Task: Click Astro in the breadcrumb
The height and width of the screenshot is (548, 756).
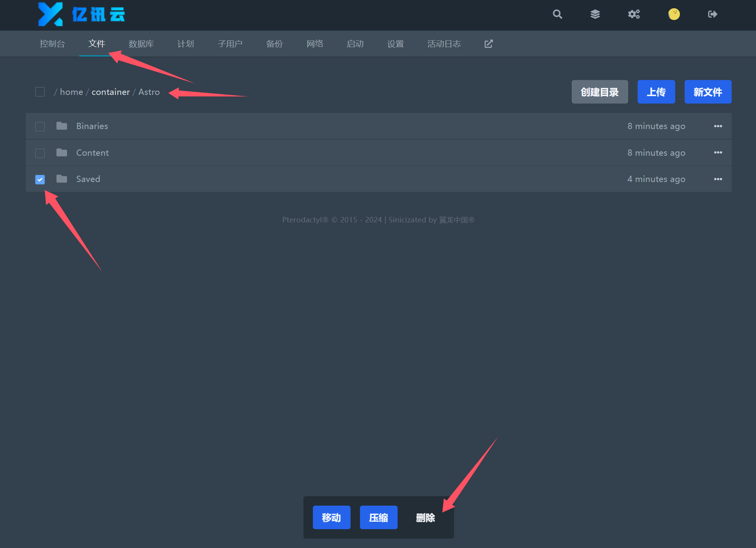Action: [149, 92]
